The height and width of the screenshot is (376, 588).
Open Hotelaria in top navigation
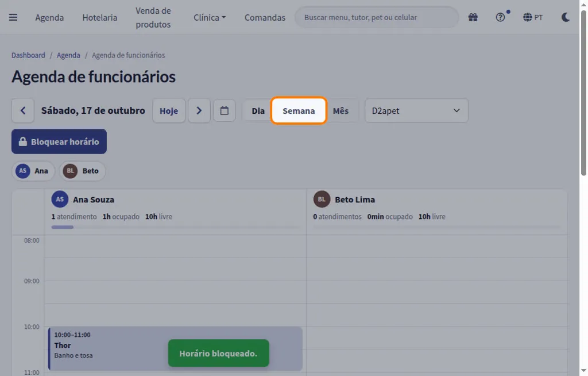[x=100, y=18]
